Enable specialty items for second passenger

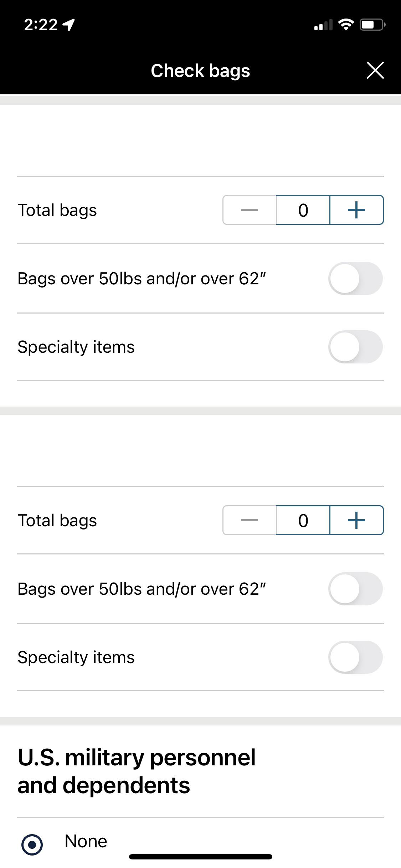click(356, 657)
